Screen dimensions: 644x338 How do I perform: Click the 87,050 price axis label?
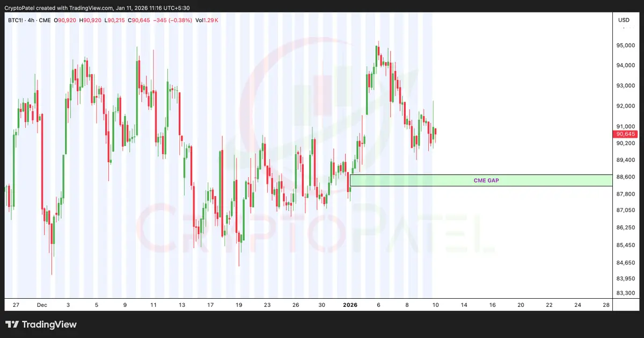[625, 210]
